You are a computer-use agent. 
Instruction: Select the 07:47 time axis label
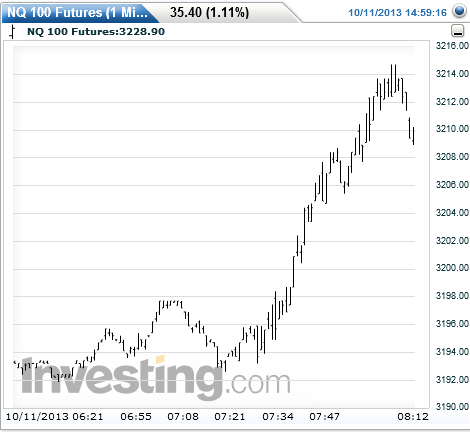click(325, 416)
